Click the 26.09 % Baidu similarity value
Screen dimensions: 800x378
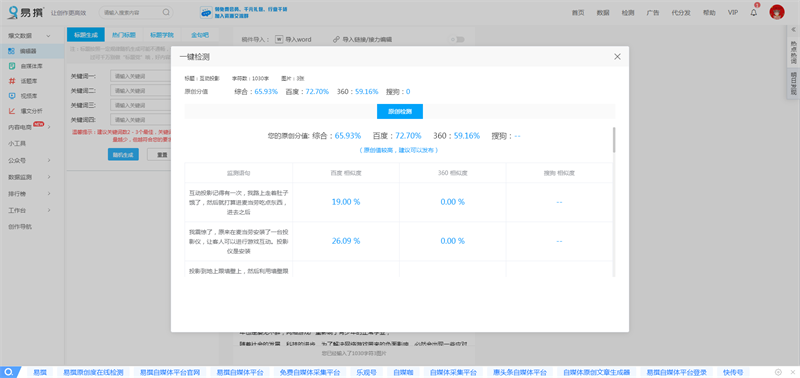[346, 241]
